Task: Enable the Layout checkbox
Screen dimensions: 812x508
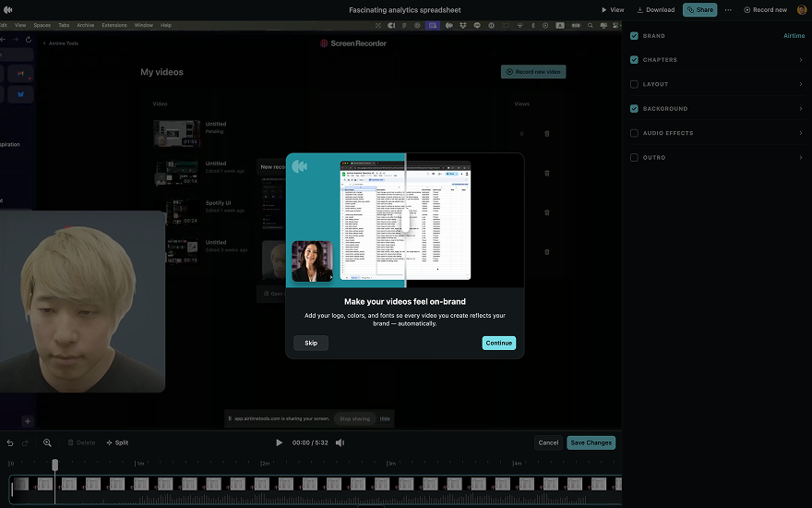Action: 634,84
